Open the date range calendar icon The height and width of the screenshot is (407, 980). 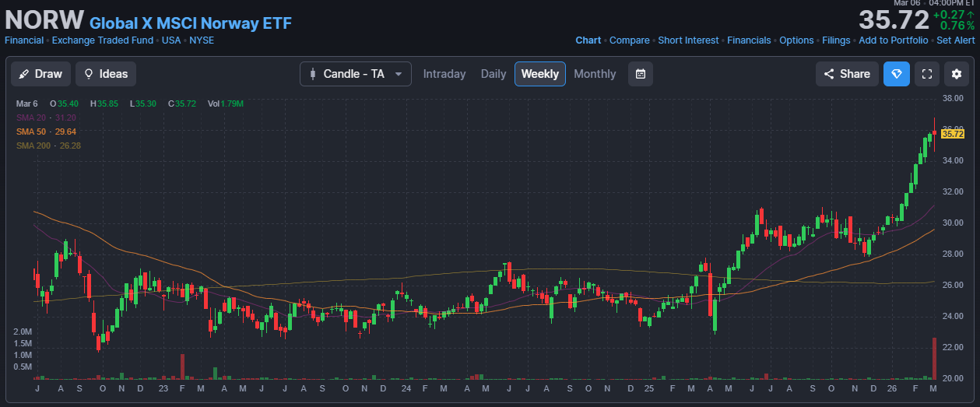(x=641, y=74)
